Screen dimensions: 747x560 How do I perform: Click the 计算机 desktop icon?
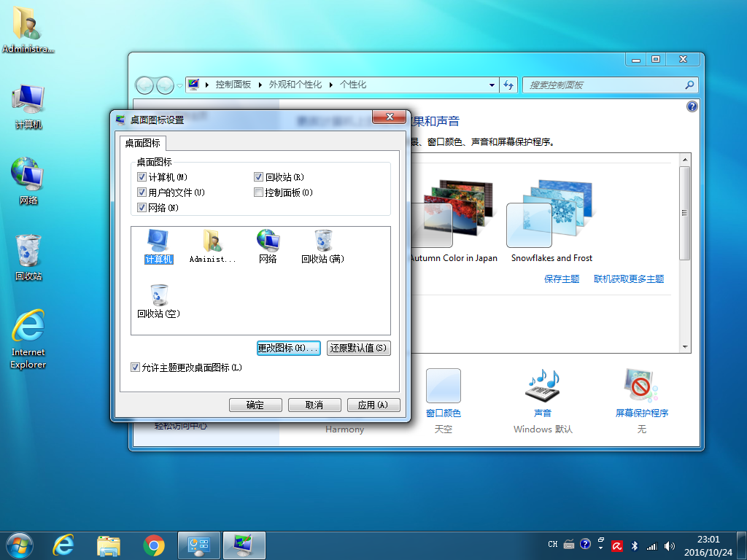28,107
